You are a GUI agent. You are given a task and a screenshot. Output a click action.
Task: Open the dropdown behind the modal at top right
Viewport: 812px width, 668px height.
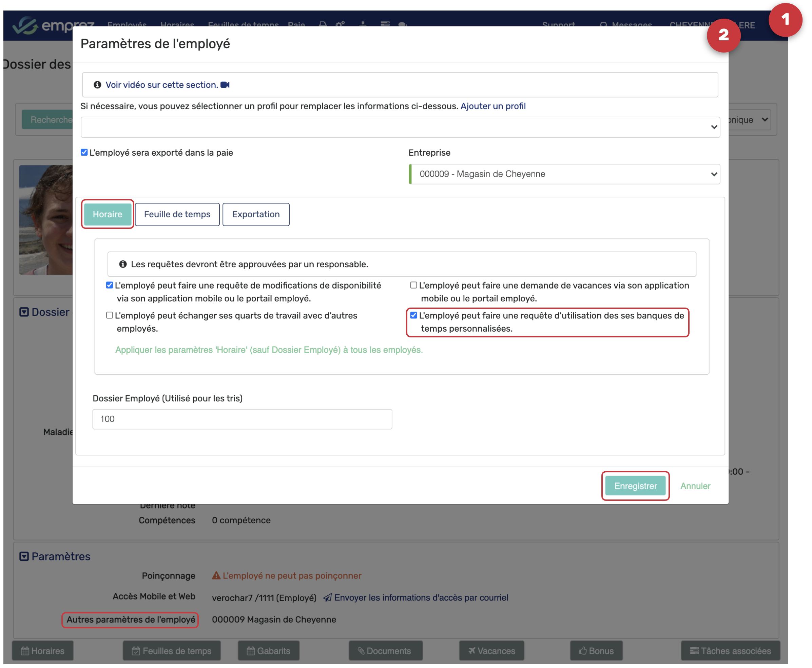point(750,120)
